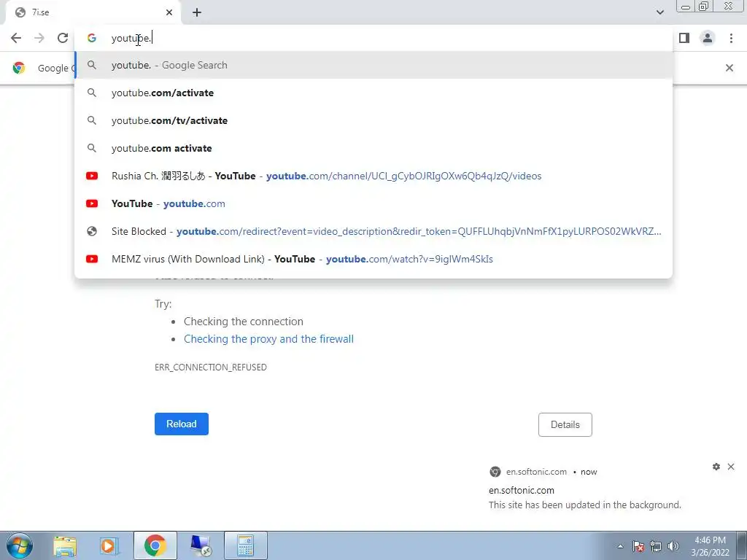Close the 7i.se tab
747x560 pixels.
coord(169,12)
